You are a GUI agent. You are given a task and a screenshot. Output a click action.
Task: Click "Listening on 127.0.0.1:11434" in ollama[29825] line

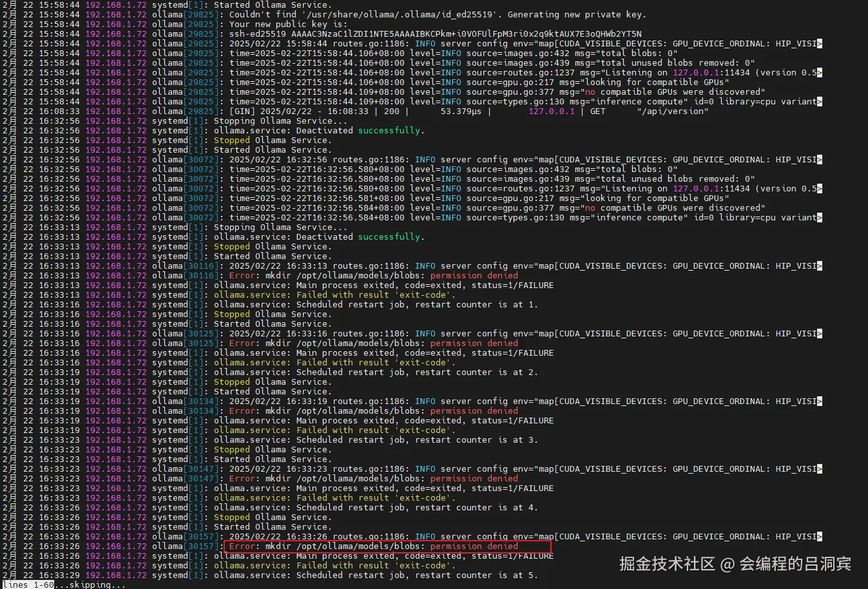(x=675, y=72)
